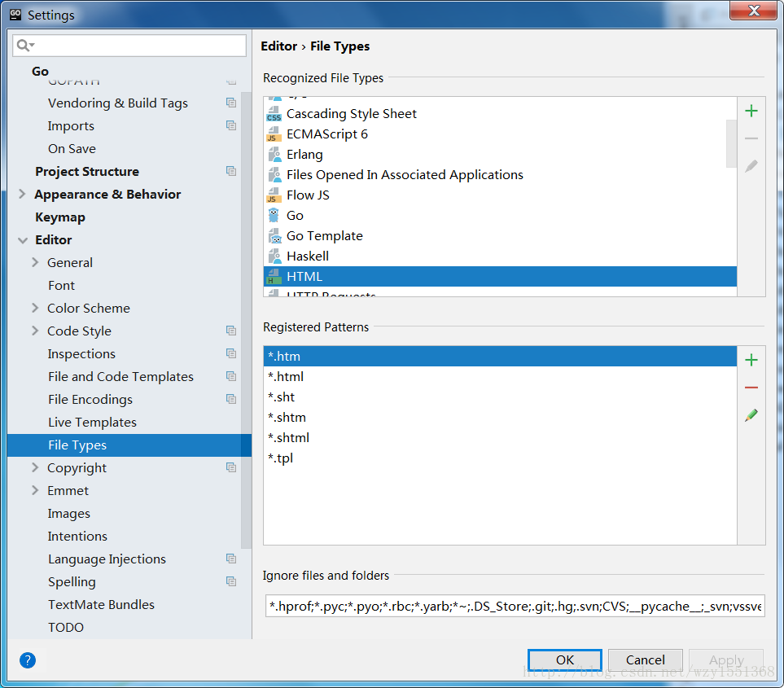Click the Cancel button
Image resolution: width=784 pixels, height=688 pixels.
[x=645, y=660]
